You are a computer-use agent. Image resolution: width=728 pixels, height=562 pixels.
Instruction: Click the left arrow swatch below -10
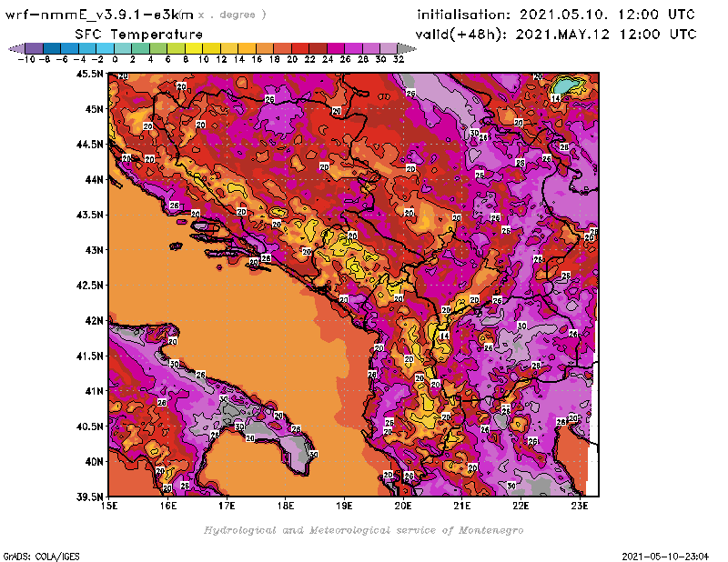17,48
